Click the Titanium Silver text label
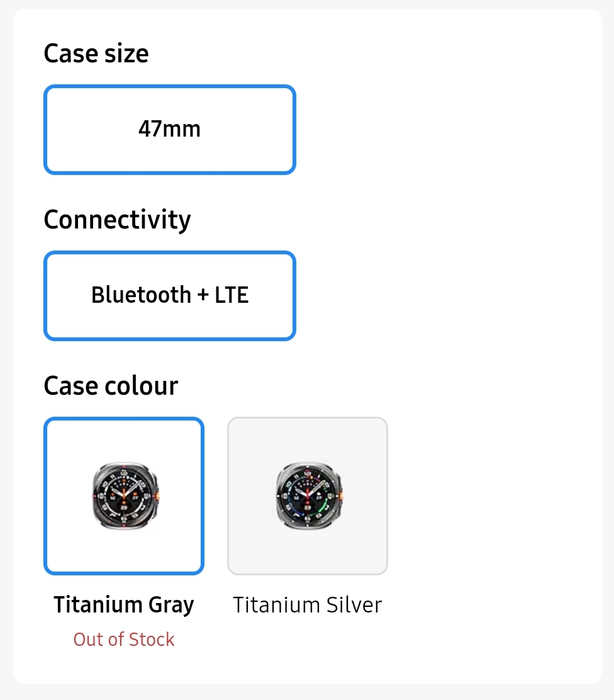614x700 pixels. (308, 605)
